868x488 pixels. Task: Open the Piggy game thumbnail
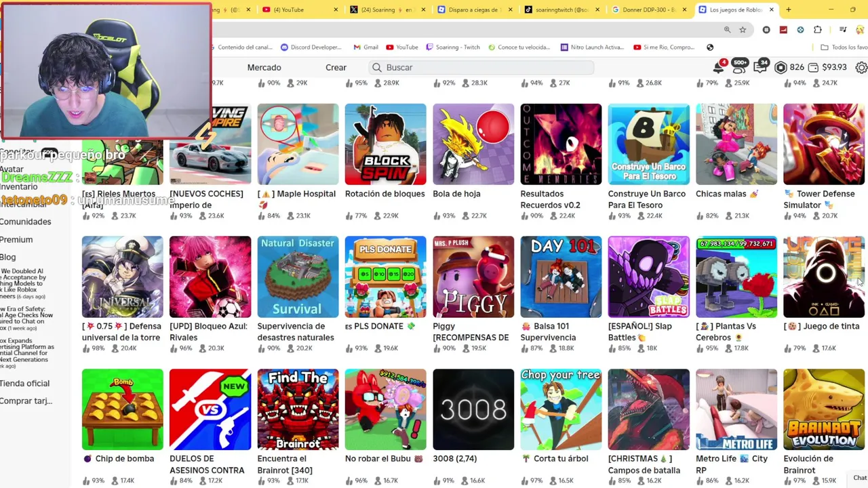point(473,277)
